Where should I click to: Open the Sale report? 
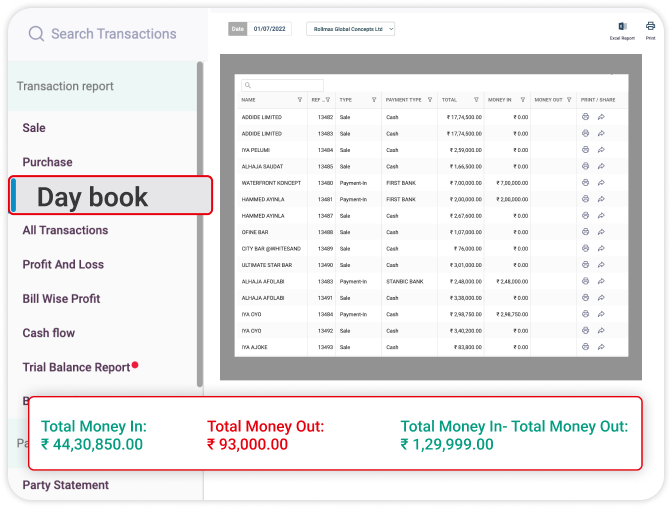pyautogui.click(x=34, y=128)
